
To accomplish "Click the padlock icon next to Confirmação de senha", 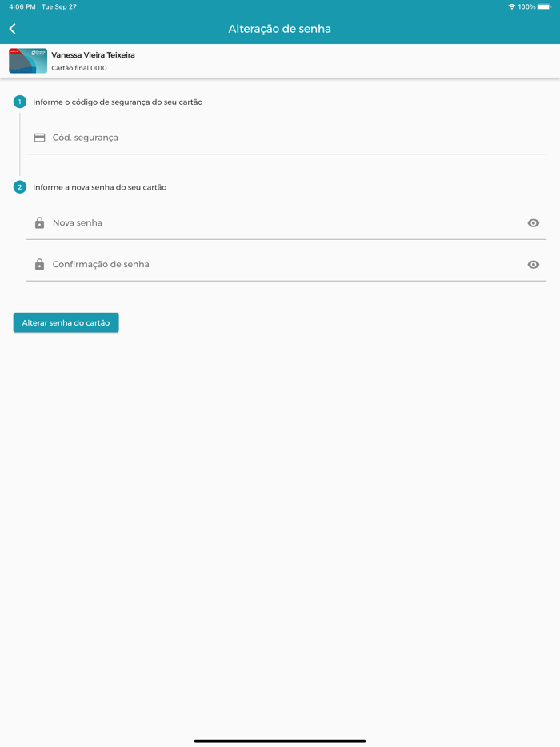I will coord(39,265).
